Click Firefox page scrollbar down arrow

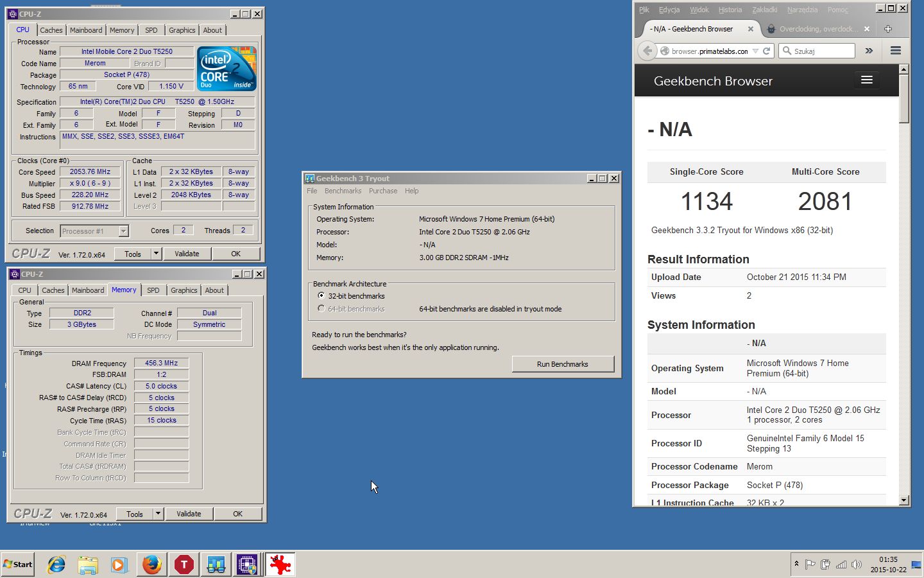pos(904,500)
